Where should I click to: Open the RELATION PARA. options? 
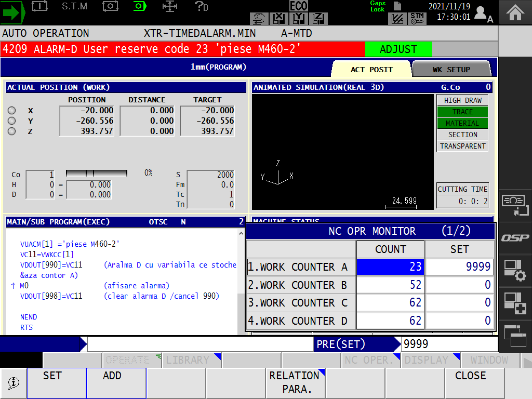pos(295,382)
